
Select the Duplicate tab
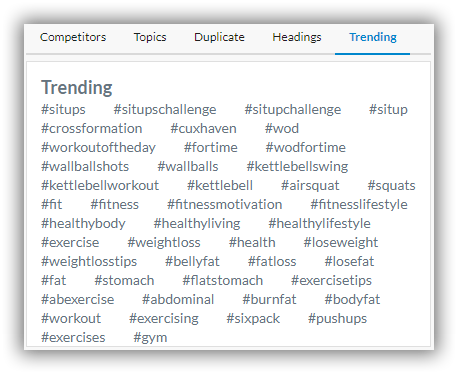pos(219,37)
